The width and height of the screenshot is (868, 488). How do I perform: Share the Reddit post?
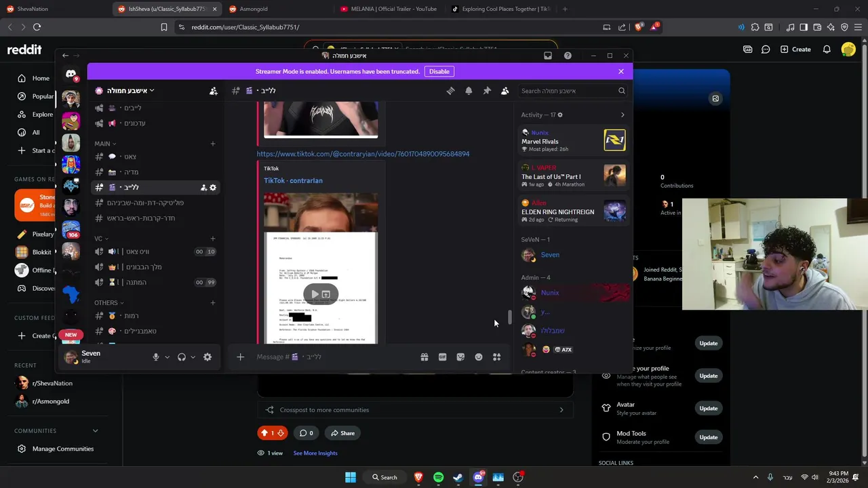[x=342, y=433]
